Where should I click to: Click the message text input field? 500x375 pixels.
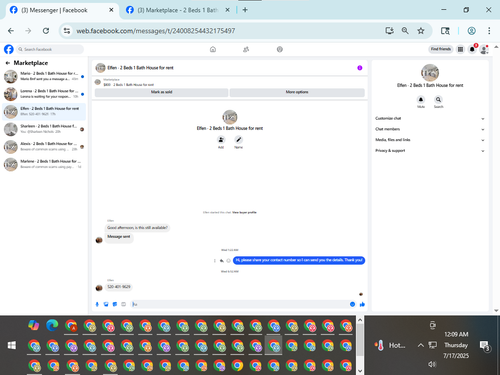239,304
